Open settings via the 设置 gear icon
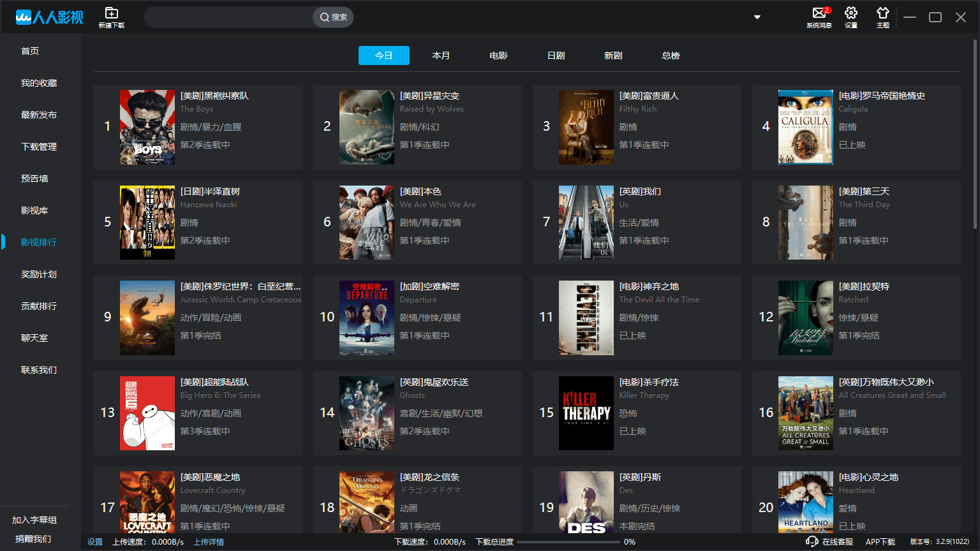Viewport: 980px width, 551px height. [x=850, y=17]
